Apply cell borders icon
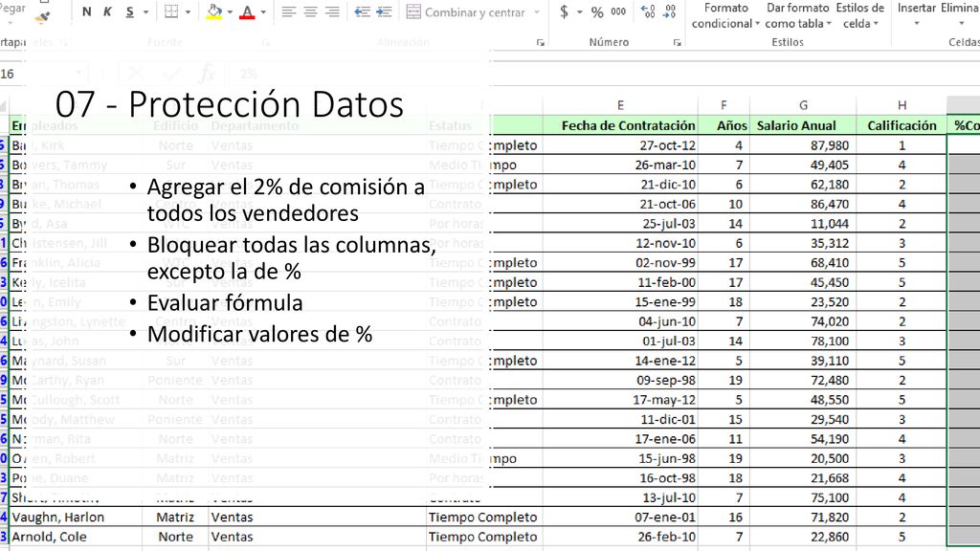 point(171,11)
